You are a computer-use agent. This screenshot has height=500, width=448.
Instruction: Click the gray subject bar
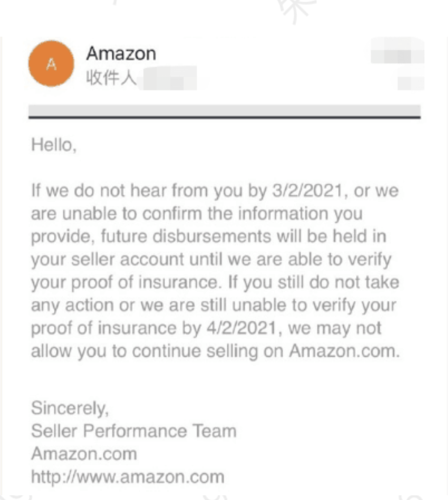(224, 111)
